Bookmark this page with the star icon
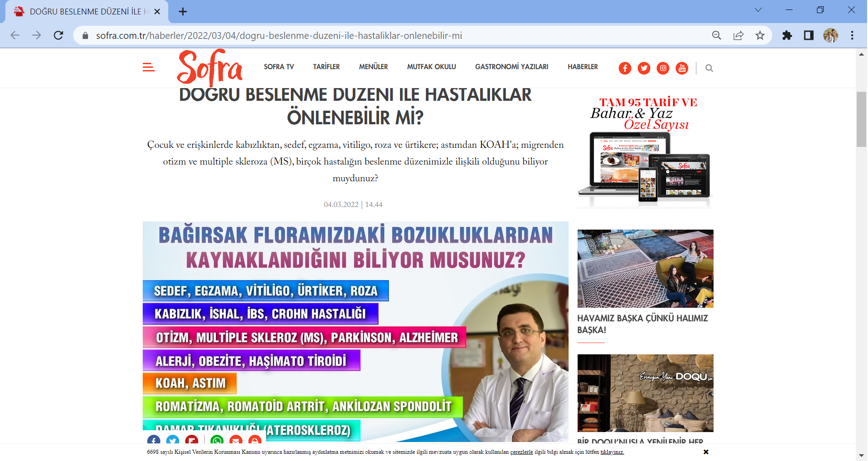 [x=760, y=35]
